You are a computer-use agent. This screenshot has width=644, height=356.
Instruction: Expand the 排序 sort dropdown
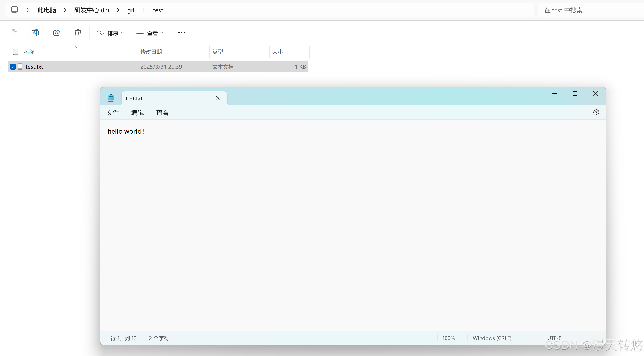coord(110,33)
